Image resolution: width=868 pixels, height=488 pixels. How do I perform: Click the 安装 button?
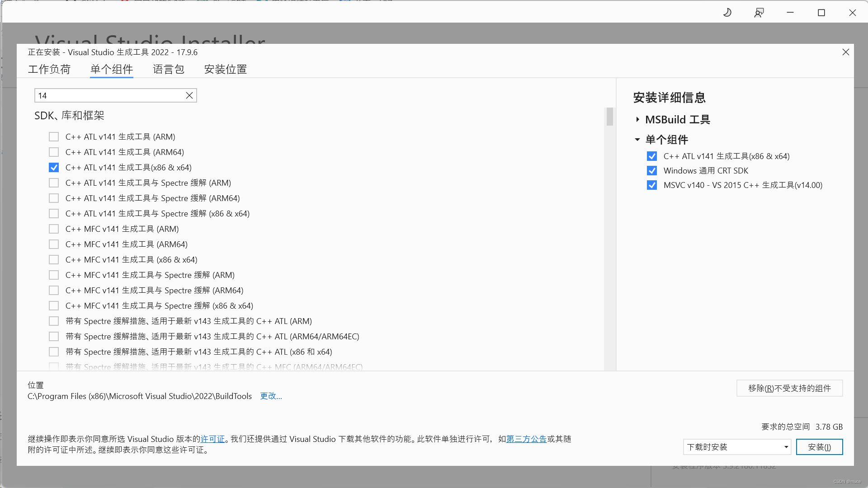tap(819, 447)
